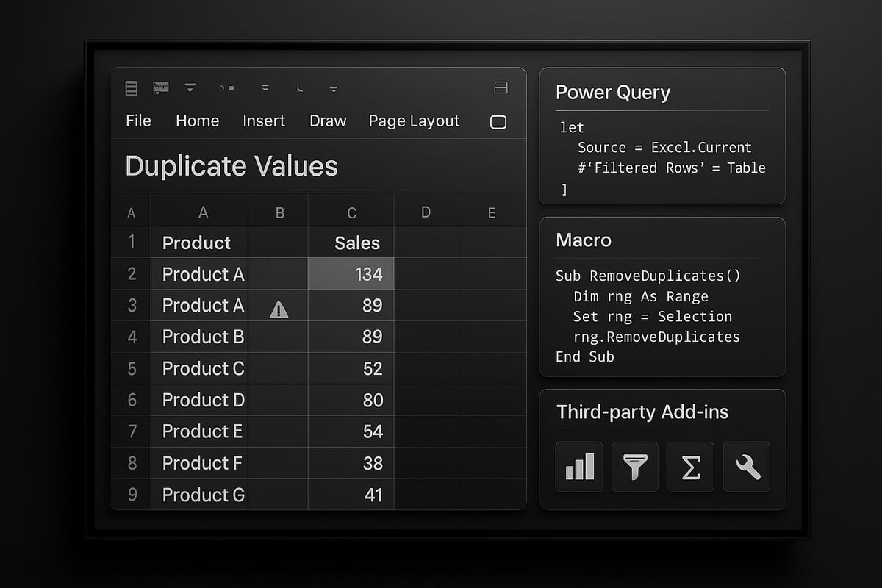Open the dropdown arrow above Page Layout
This screenshot has height=588, width=882.
[333, 87]
